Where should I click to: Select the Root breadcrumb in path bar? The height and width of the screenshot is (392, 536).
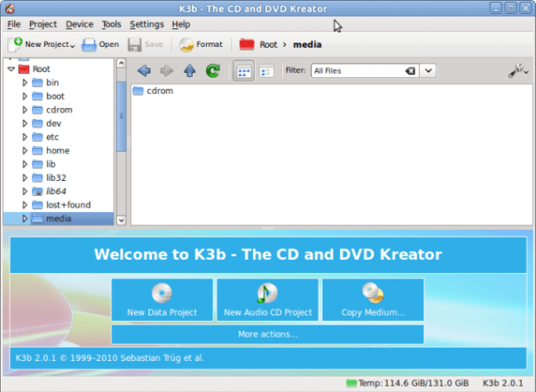(268, 44)
